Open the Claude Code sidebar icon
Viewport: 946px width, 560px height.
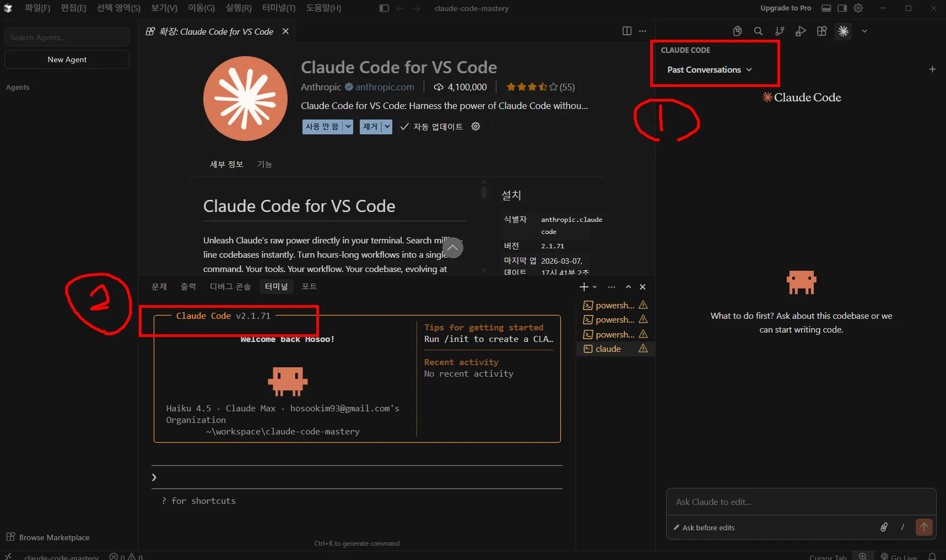click(843, 31)
